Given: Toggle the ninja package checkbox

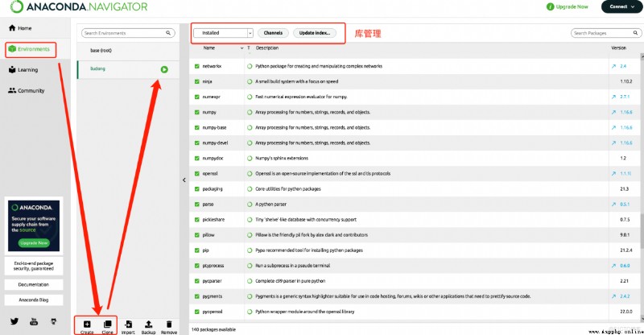Looking at the screenshot, I should 197,81.
